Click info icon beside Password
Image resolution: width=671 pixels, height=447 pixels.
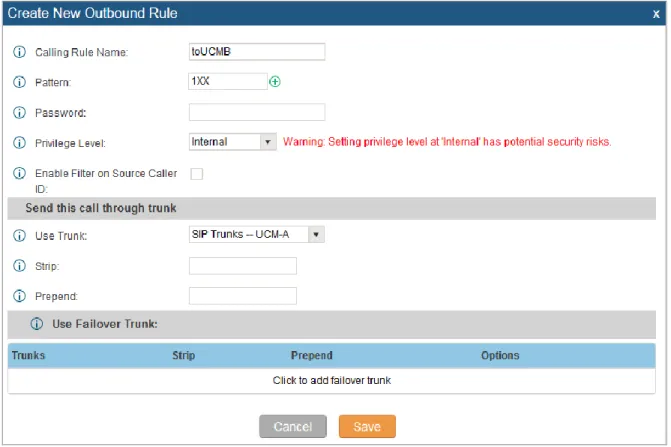[19, 112]
